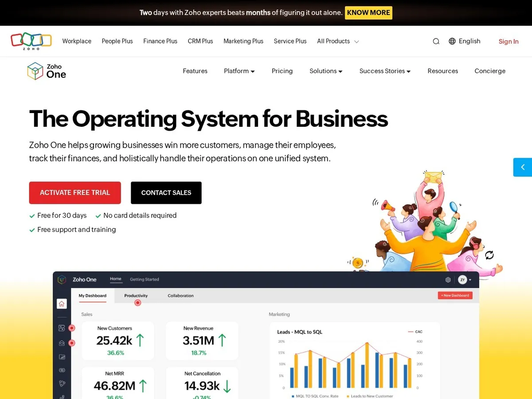This screenshot has height=399, width=532.
Task: Open the search icon in top navigation
Action: [x=436, y=41]
